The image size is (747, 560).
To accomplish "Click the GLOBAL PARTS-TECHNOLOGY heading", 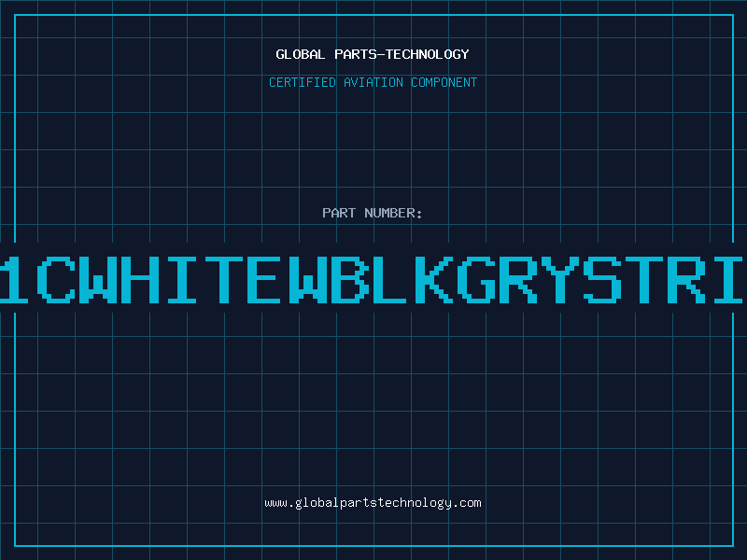I will pos(373,54).
